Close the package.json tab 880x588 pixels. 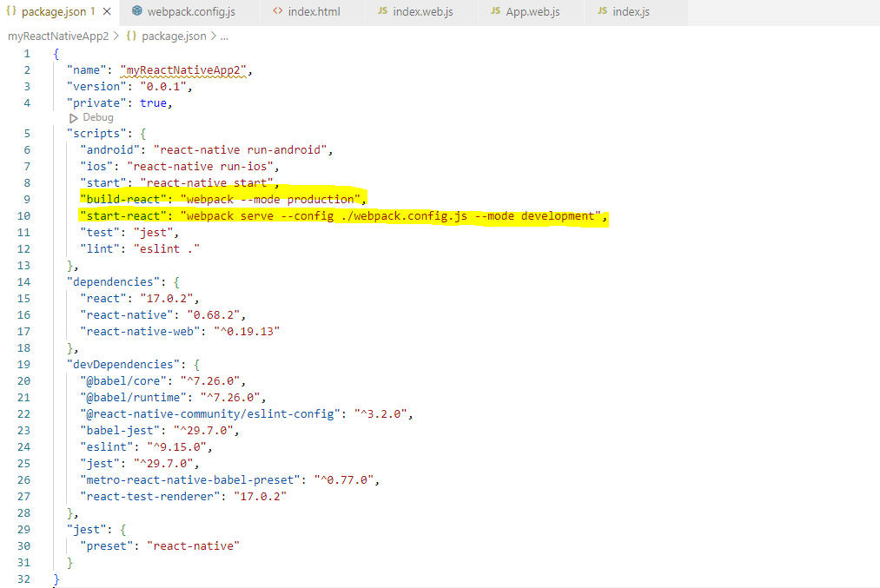pos(107,12)
